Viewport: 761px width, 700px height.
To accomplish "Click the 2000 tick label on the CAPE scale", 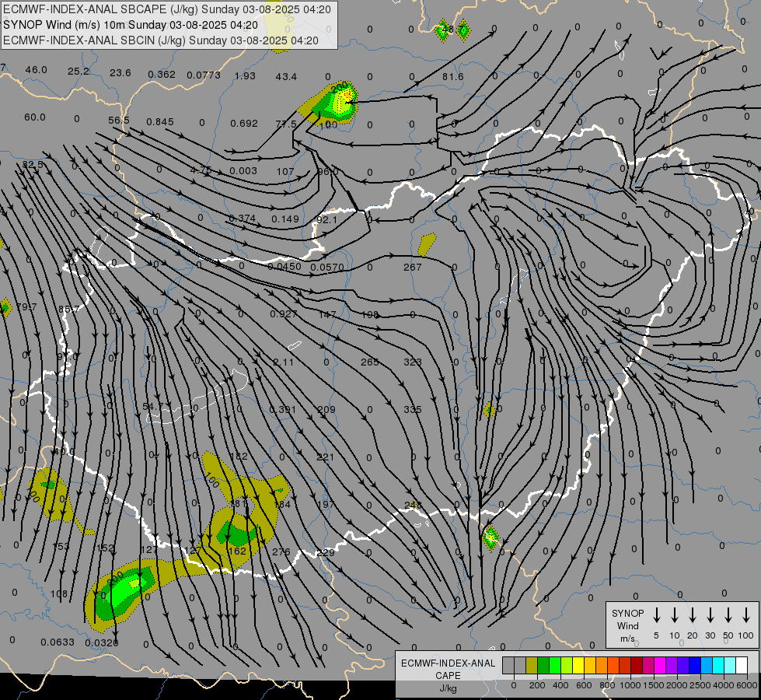I will tap(676, 685).
